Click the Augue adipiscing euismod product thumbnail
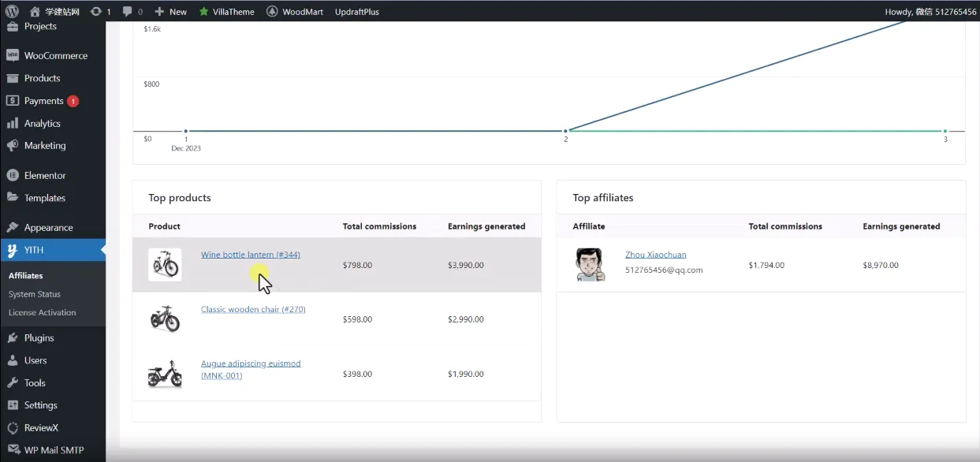 pos(165,374)
